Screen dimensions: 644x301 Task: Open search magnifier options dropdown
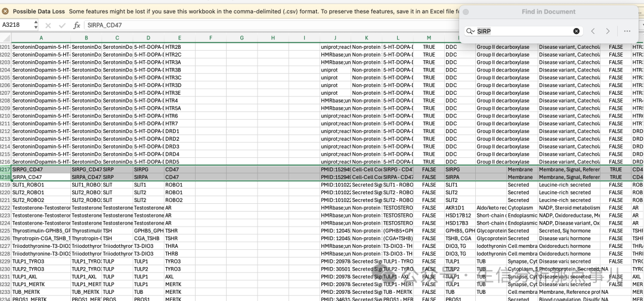coord(470,31)
